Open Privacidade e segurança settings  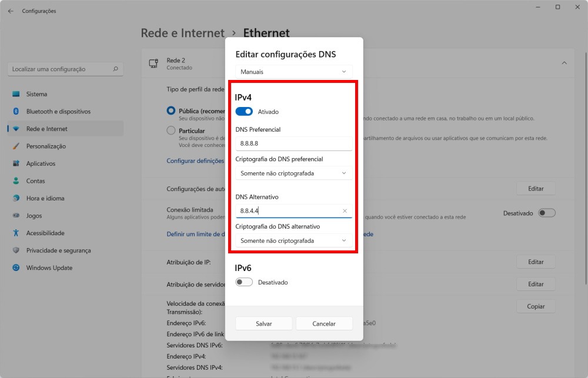pos(65,250)
